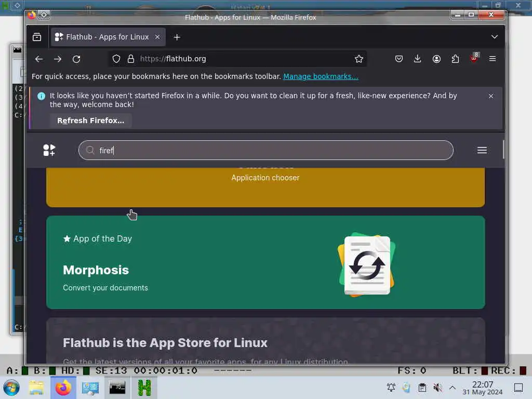532x399 pixels.
Task: Dismiss the Firefox refresh notification
Action: click(491, 96)
